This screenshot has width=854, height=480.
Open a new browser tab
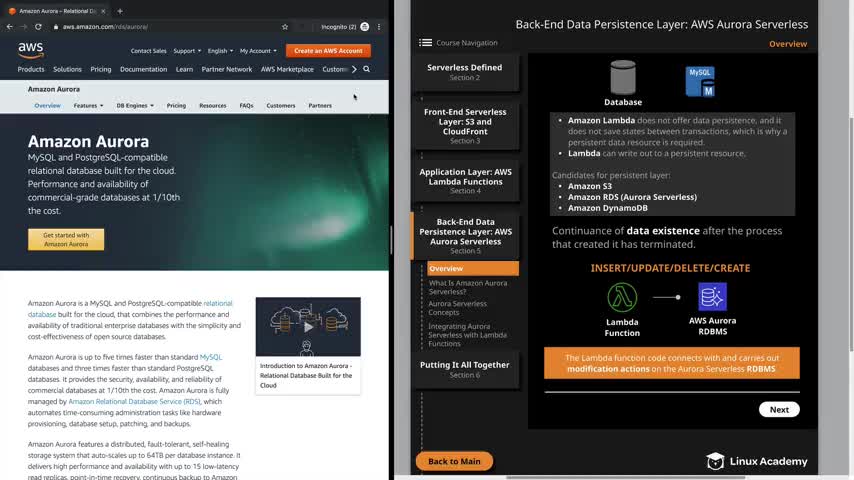pos(120,11)
